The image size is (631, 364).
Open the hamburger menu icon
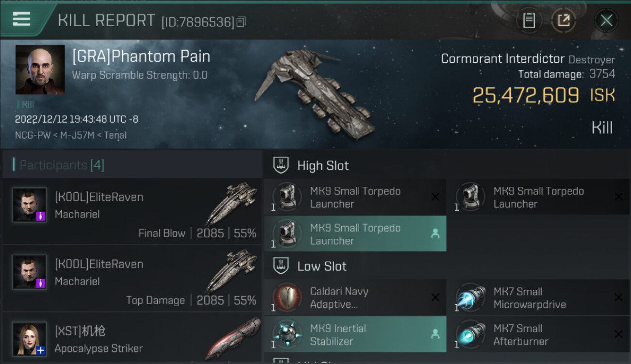[21, 19]
